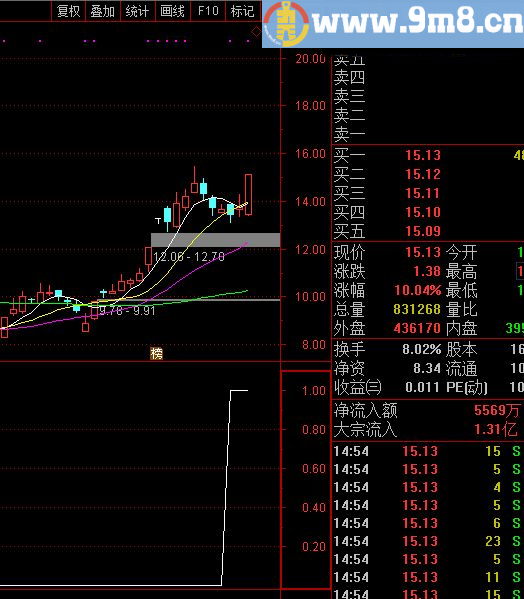
Task: Select the 叠加 overlay option
Action: click(103, 11)
